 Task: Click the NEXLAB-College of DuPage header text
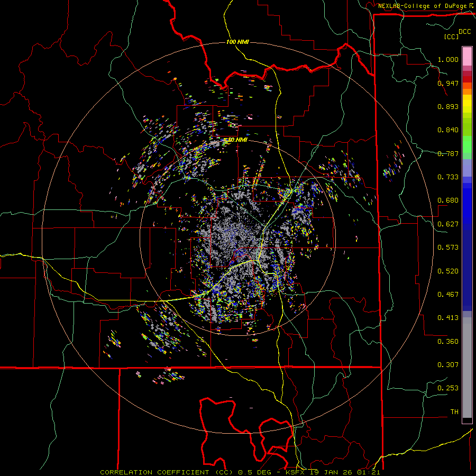click(x=422, y=6)
